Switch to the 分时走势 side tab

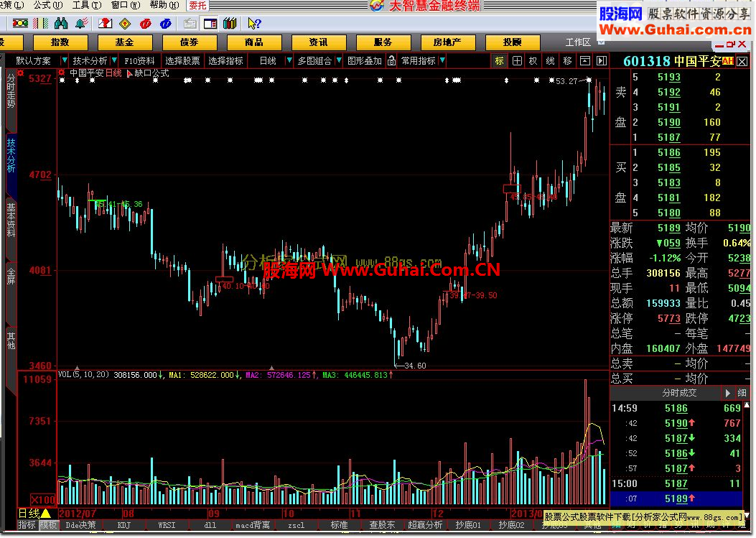11,91
